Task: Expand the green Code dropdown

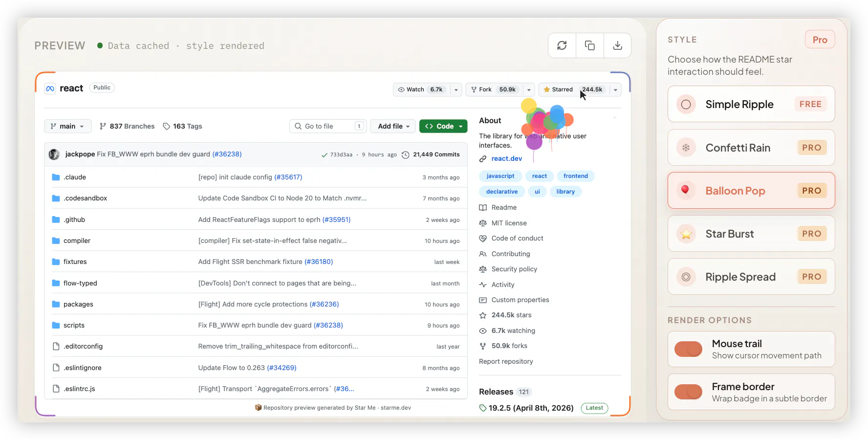Action: coord(443,126)
